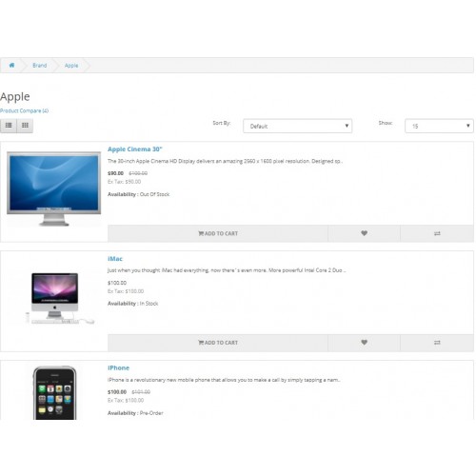Viewport: 476px width, 476px height.
Task: Open the Show 15 items dropdown
Action: tap(439, 126)
